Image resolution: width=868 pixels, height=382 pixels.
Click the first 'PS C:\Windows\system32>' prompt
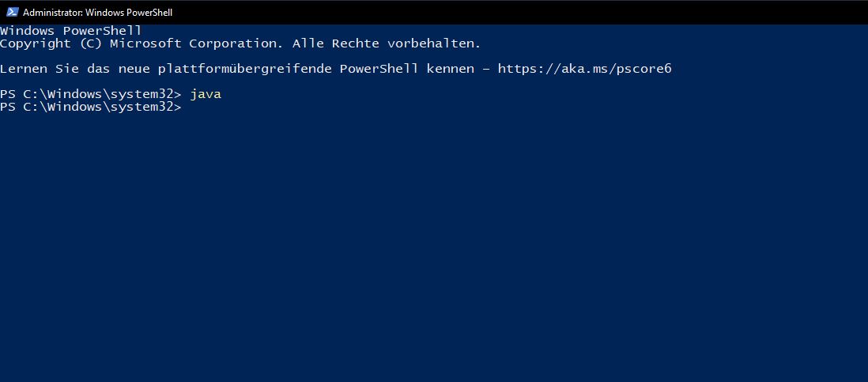[x=91, y=95]
